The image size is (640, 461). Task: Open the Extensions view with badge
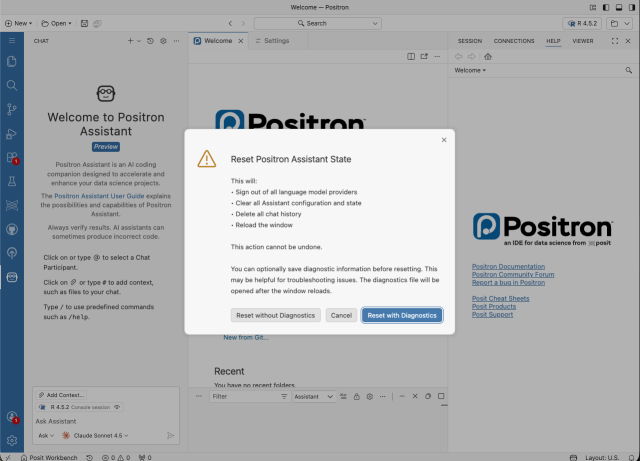pos(12,158)
